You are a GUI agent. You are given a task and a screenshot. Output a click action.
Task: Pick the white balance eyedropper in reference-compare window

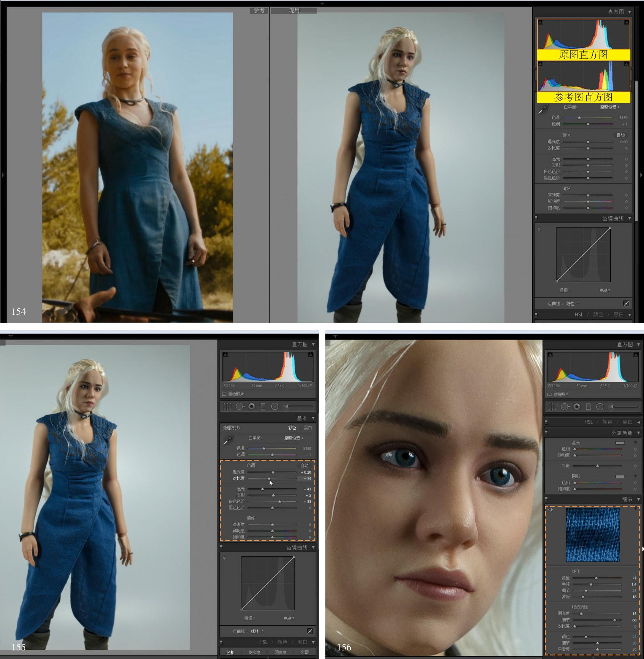click(543, 109)
